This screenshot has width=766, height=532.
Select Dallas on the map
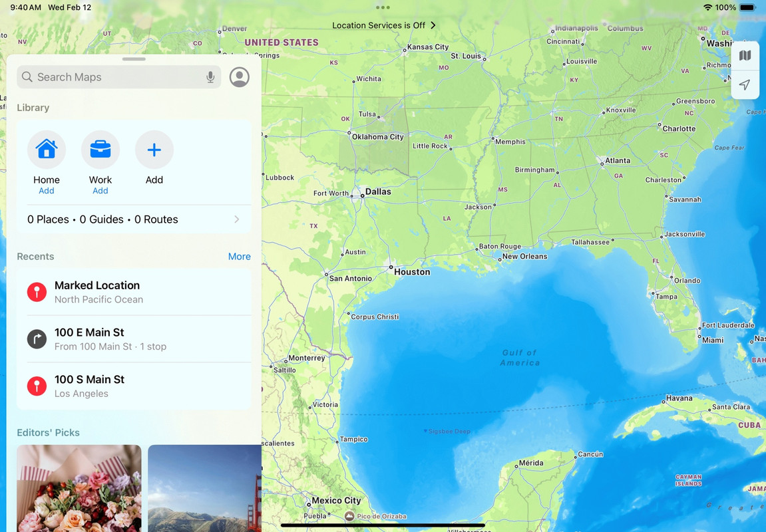coord(378,192)
